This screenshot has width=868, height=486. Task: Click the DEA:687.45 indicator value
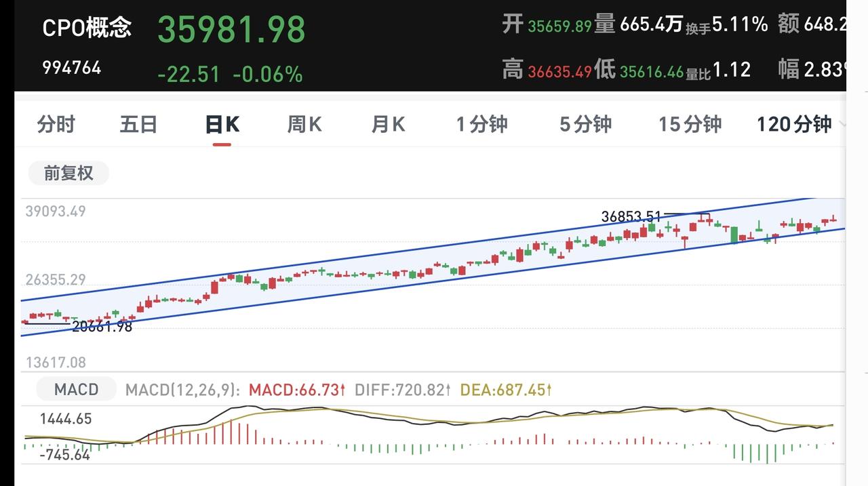pyautogui.click(x=505, y=390)
